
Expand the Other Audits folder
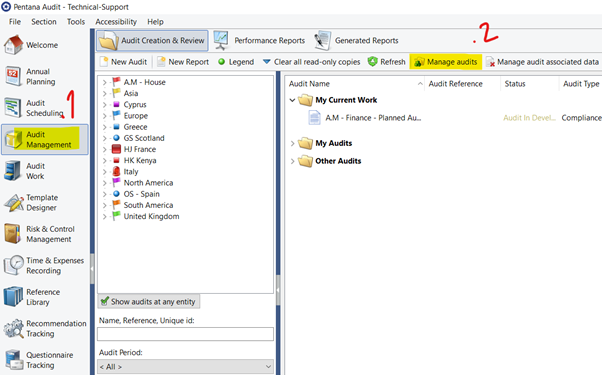pyautogui.click(x=292, y=161)
